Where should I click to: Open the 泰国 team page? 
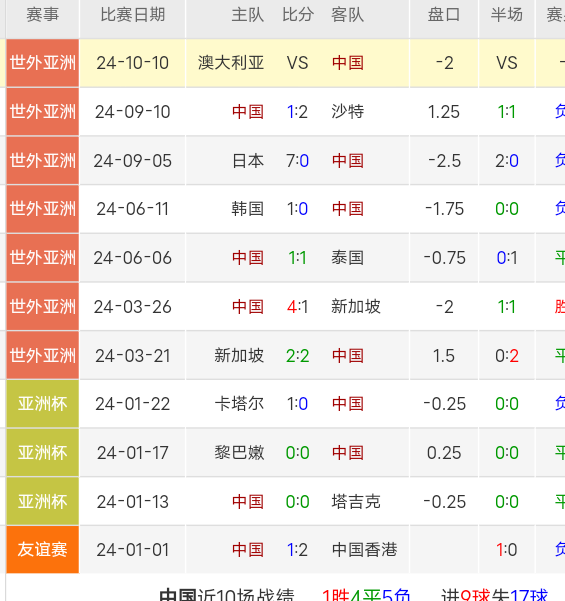click(348, 258)
